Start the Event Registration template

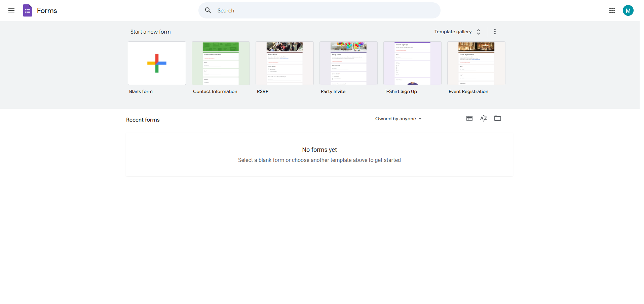pos(476,63)
